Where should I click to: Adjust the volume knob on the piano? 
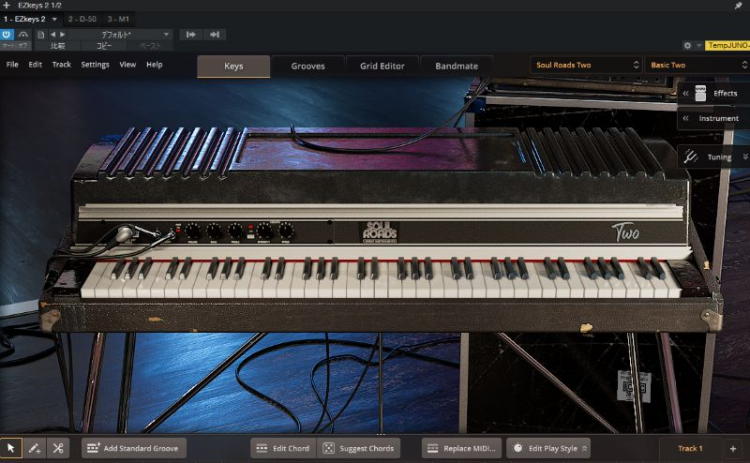coord(192,232)
